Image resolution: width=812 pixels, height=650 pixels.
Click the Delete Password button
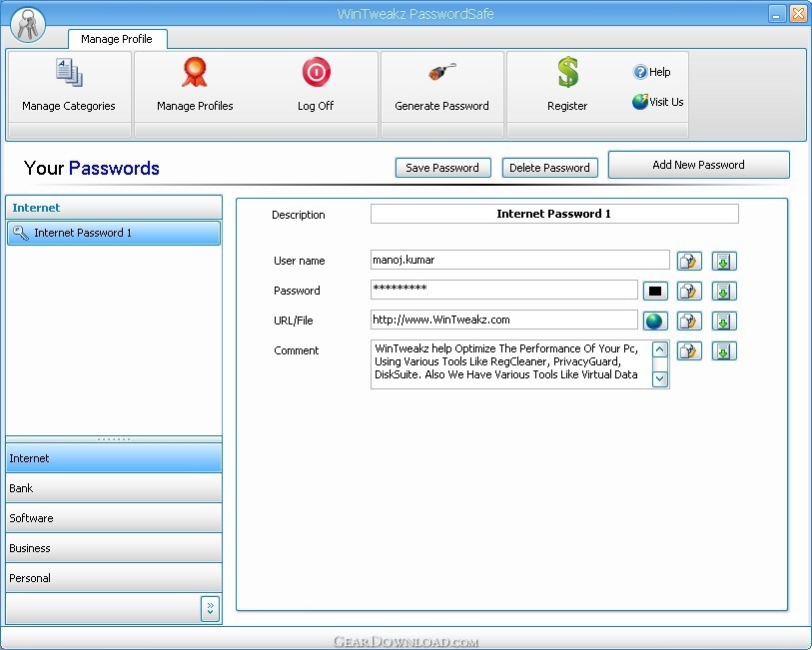click(549, 168)
